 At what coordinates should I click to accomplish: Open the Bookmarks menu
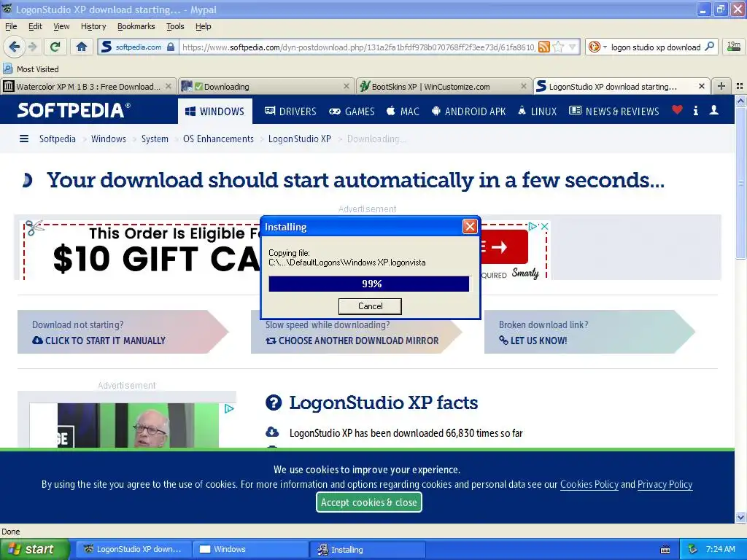click(136, 26)
